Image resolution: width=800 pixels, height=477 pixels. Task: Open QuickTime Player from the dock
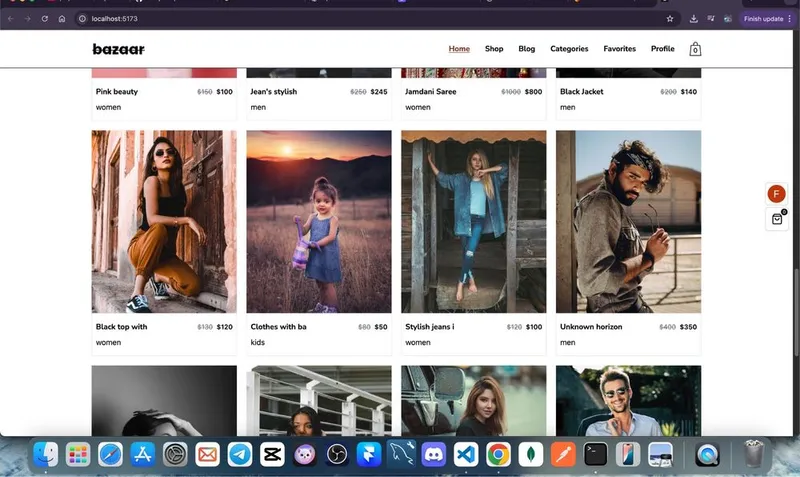pyautogui.click(x=707, y=454)
